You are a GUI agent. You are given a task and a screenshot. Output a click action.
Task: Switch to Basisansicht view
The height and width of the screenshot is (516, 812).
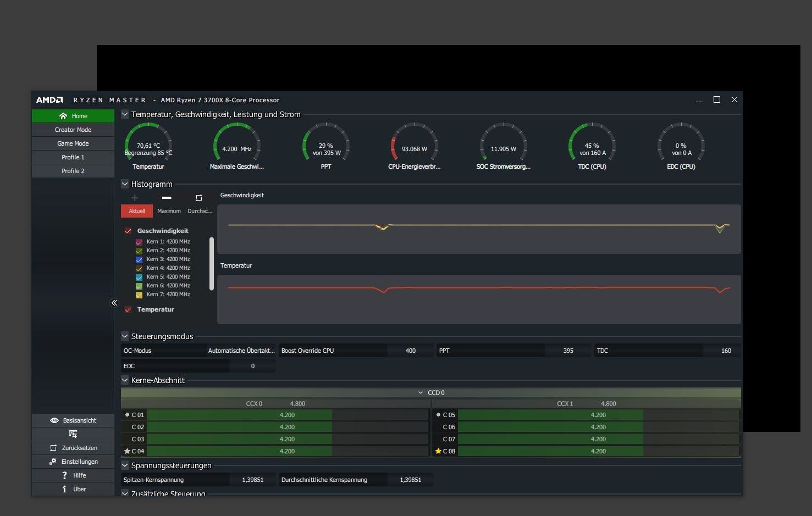[73, 420]
